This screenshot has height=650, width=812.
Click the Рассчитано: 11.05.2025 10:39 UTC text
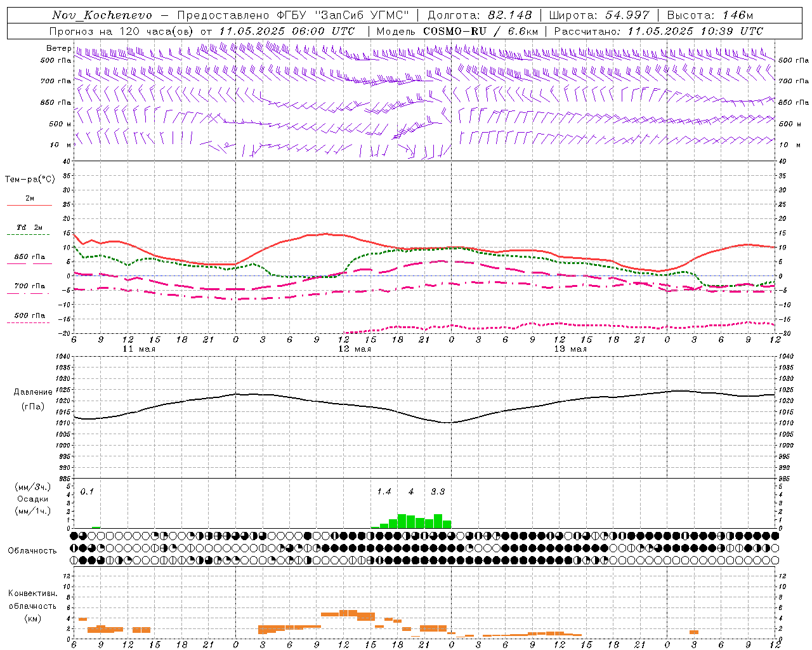[x=658, y=31]
